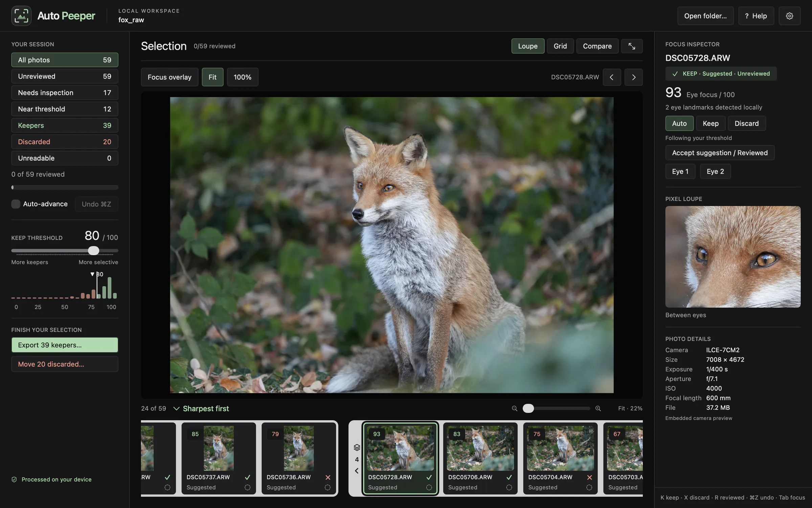Open the Sharpest first sort dropdown

coord(201,408)
